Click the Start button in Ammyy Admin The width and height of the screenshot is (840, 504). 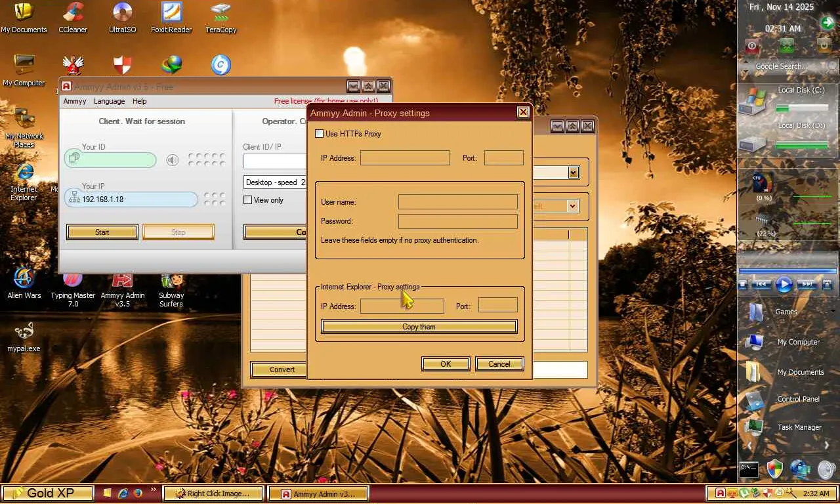(102, 232)
